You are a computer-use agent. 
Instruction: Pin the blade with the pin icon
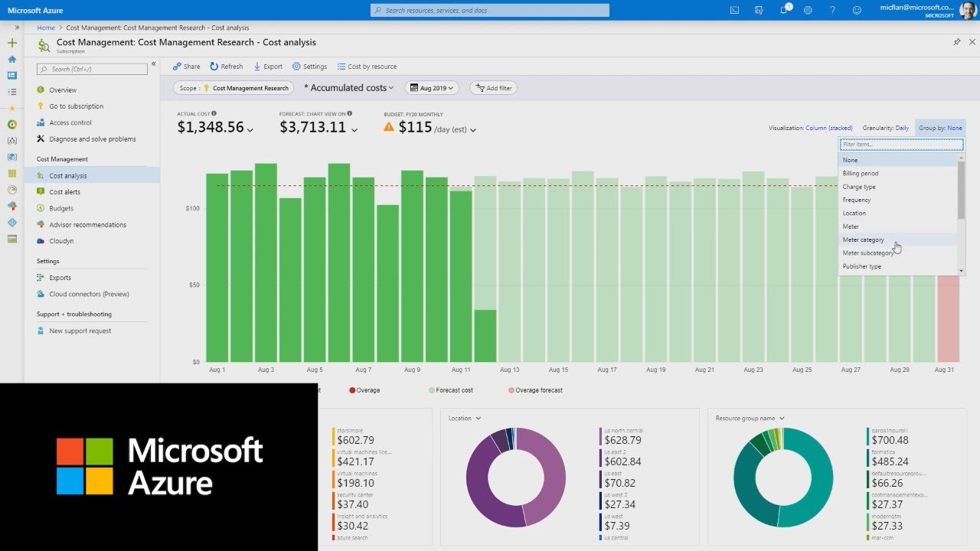pos(957,42)
